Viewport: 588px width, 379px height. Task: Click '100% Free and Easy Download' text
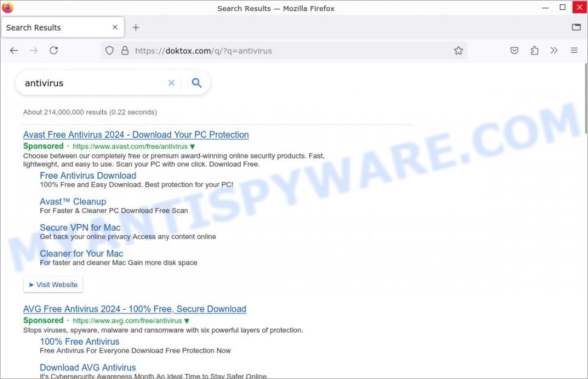pos(137,184)
